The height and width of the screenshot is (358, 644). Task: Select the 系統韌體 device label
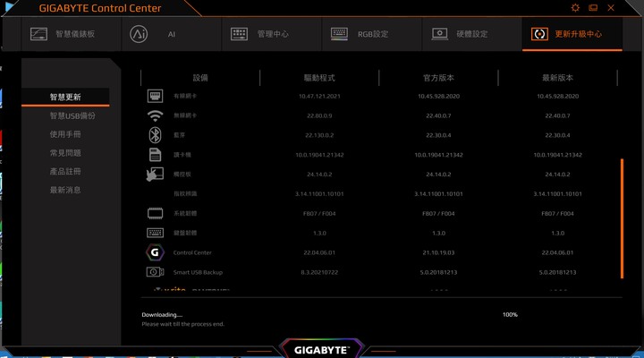(185, 213)
